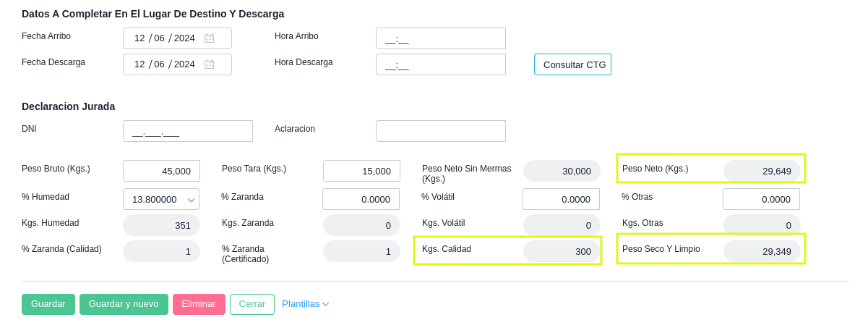Click the Eliminar button
This screenshot has width=868, height=325.
(199, 304)
